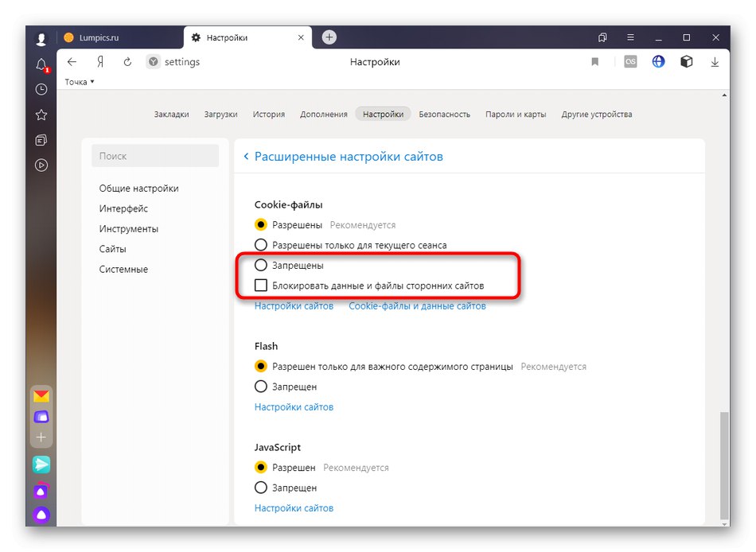Image resolution: width=756 pixels, height=552 pixels.
Task: Reload the page with refresh icon
Action: tap(127, 62)
